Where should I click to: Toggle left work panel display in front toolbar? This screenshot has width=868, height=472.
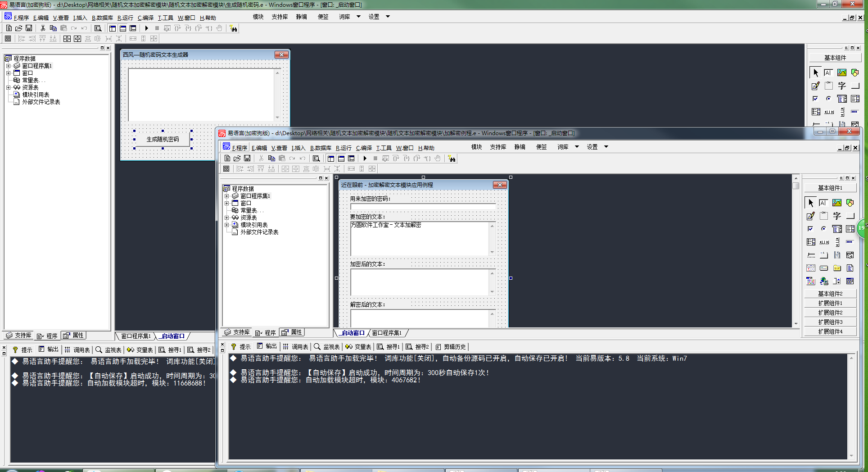pos(331,158)
